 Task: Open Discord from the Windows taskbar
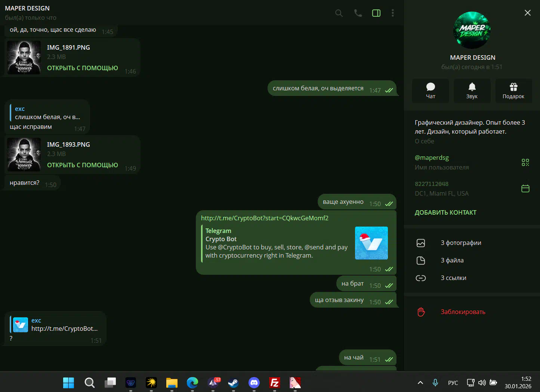tap(254, 383)
